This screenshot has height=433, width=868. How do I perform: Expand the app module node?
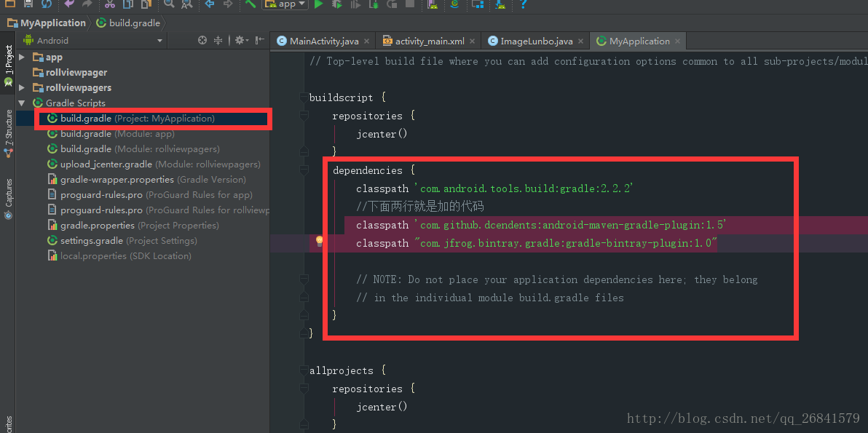[22, 57]
